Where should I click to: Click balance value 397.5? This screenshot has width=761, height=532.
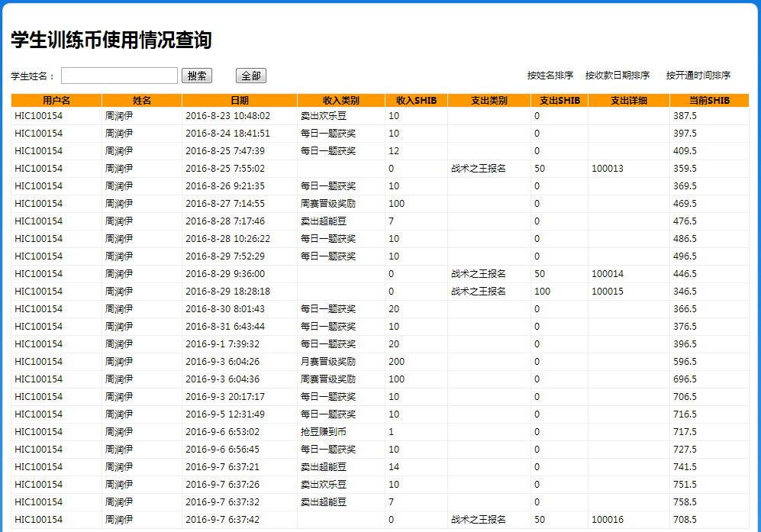point(685,134)
